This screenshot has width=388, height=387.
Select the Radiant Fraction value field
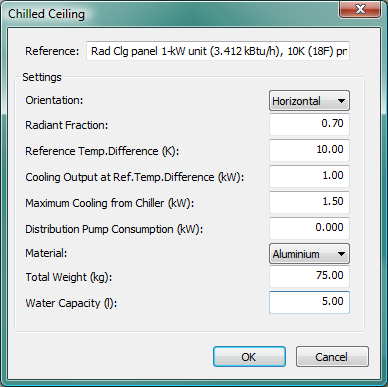[309, 124]
